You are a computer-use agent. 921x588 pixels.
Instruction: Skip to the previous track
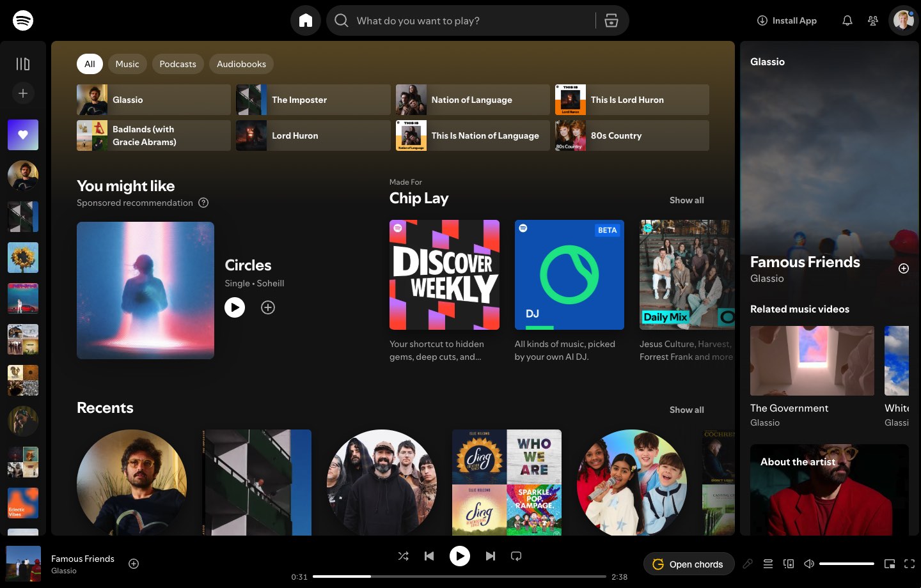tap(429, 556)
